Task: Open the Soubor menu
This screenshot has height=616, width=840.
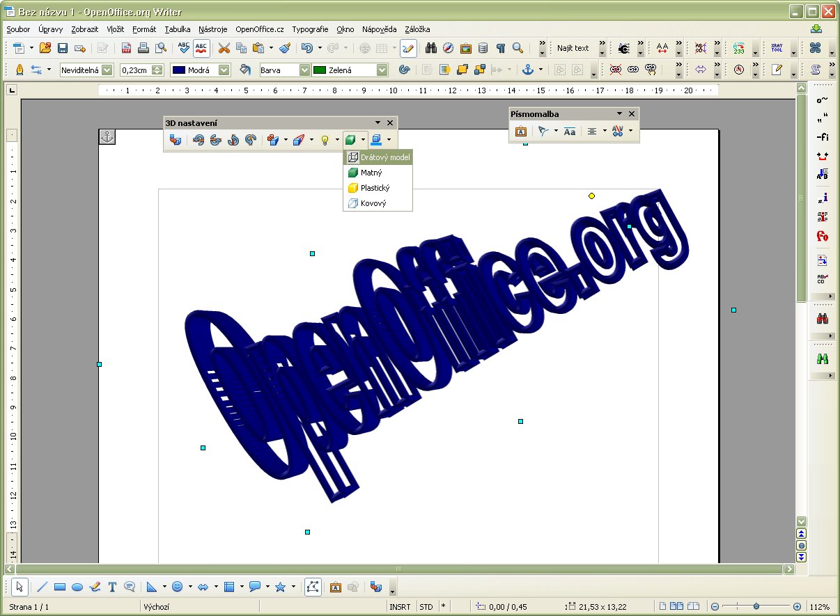Action: [18, 29]
